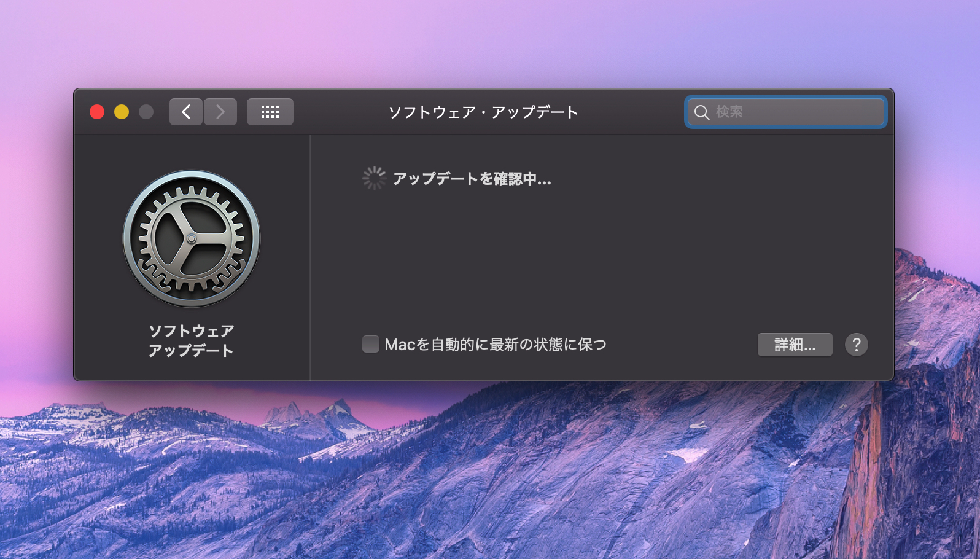Close the Software Update window
The height and width of the screenshot is (559, 980).
point(97,112)
